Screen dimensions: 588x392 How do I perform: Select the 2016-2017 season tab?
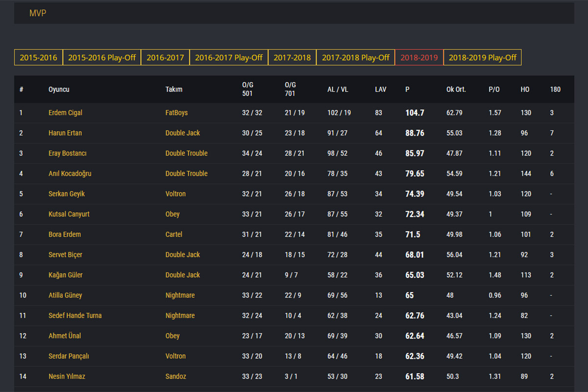coord(165,57)
